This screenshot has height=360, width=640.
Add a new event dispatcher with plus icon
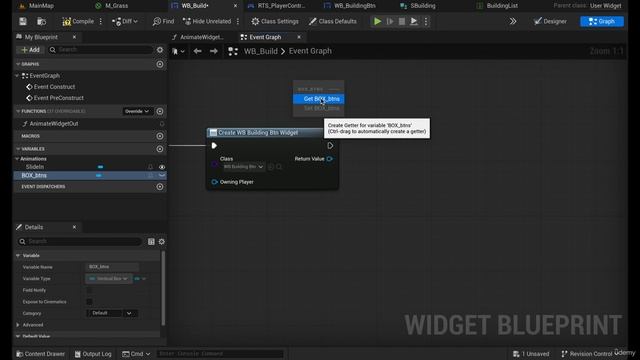(160, 187)
